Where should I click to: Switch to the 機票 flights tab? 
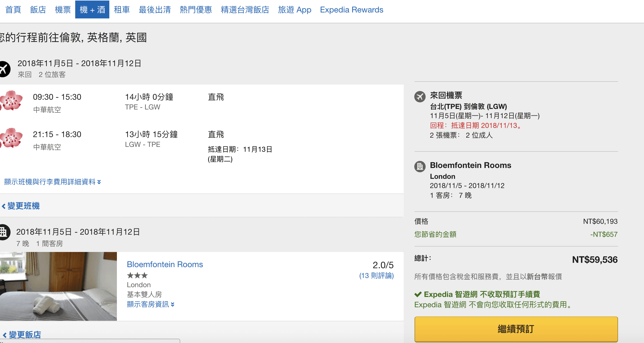click(x=63, y=10)
